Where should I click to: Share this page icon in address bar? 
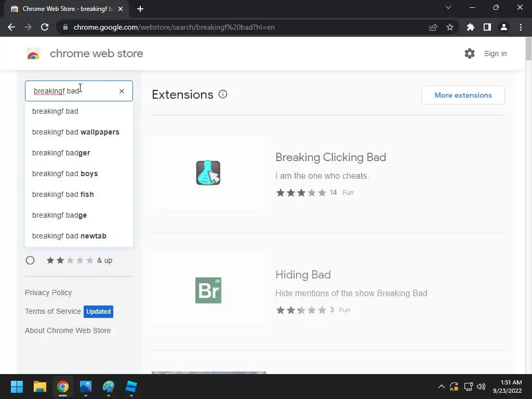[x=433, y=27]
